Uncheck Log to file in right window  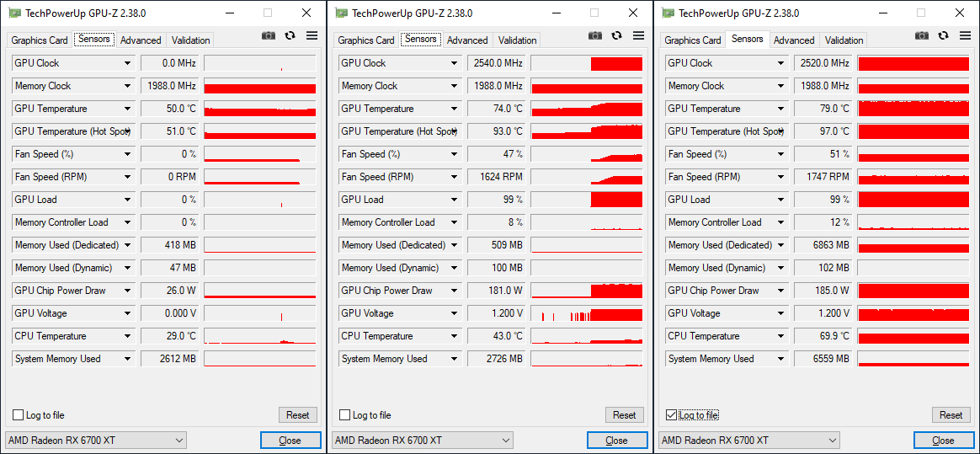click(672, 415)
